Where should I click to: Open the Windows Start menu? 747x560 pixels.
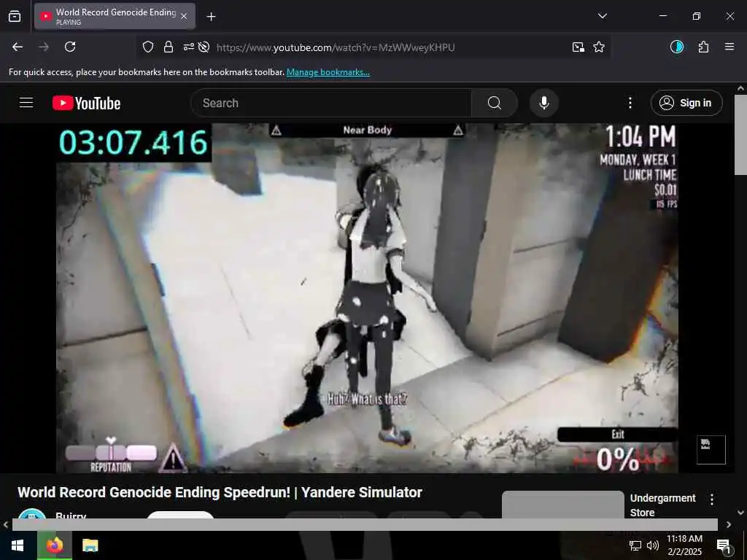(18, 545)
